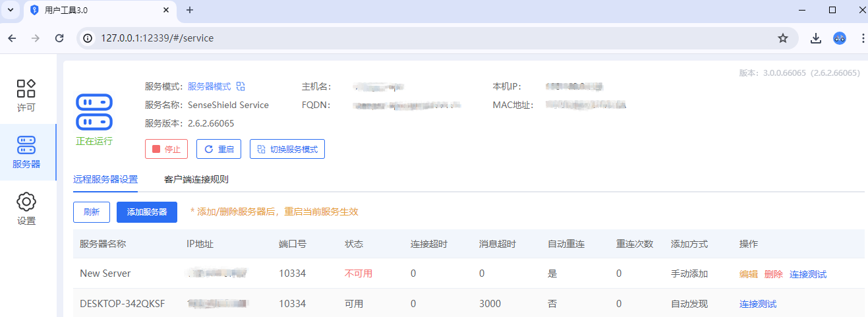The width and height of the screenshot is (868, 317).
Task: Click the 刷新 button
Action: (x=92, y=212)
